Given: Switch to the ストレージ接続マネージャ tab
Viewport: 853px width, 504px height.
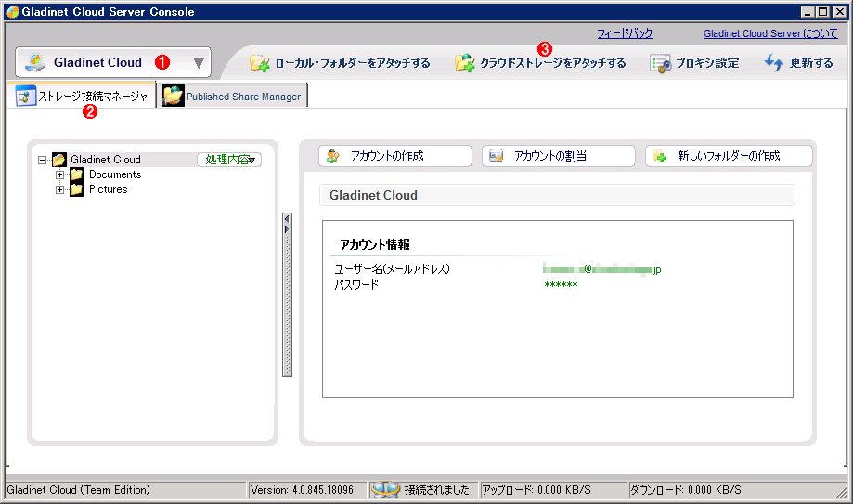Looking at the screenshot, I should [x=82, y=96].
